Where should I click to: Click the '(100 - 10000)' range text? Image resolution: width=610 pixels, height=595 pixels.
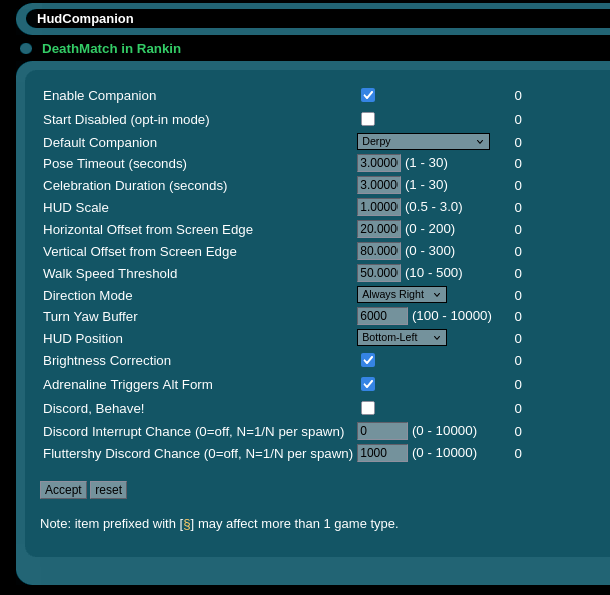point(452,316)
